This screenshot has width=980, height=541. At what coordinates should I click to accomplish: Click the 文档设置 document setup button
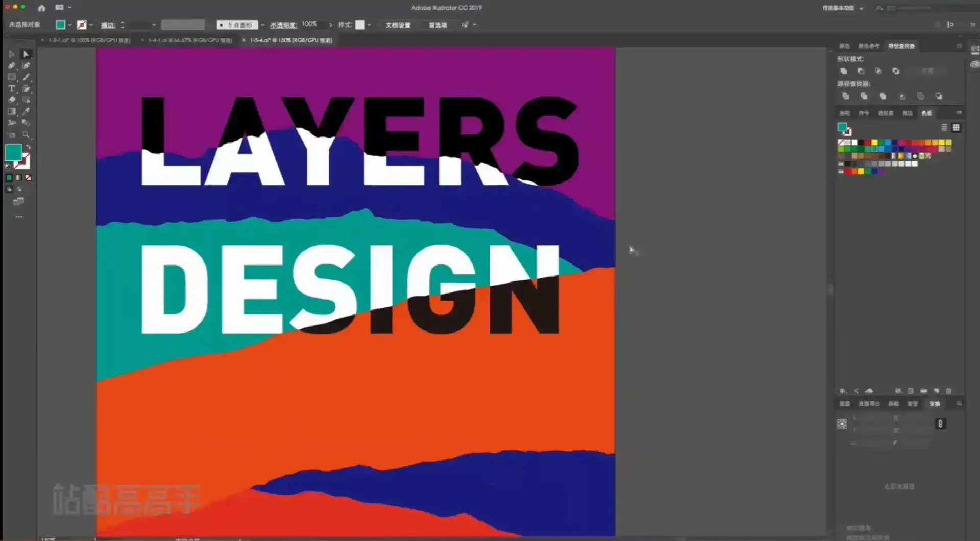tap(398, 25)
